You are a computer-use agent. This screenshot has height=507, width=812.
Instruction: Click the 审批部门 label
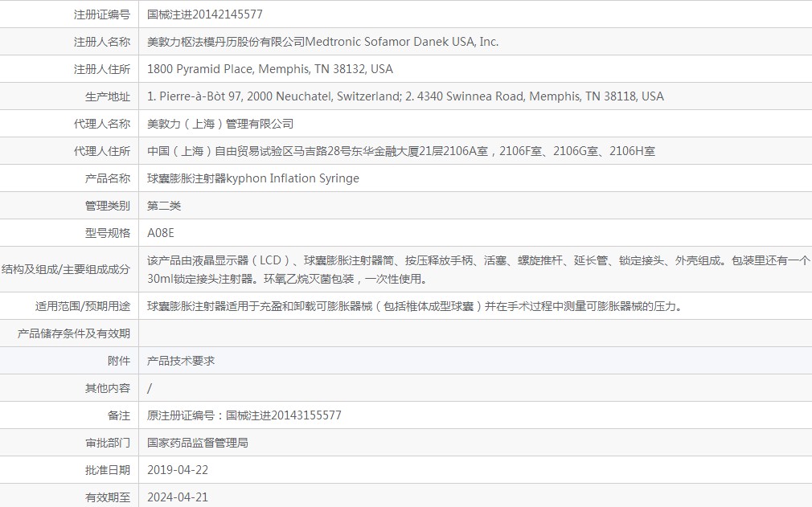click(108, 444)
